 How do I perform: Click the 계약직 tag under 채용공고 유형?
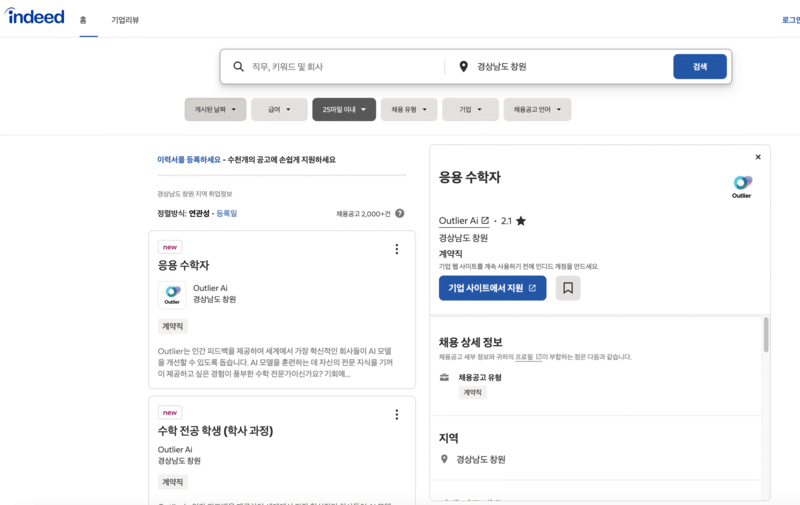[x=472, y=392]
